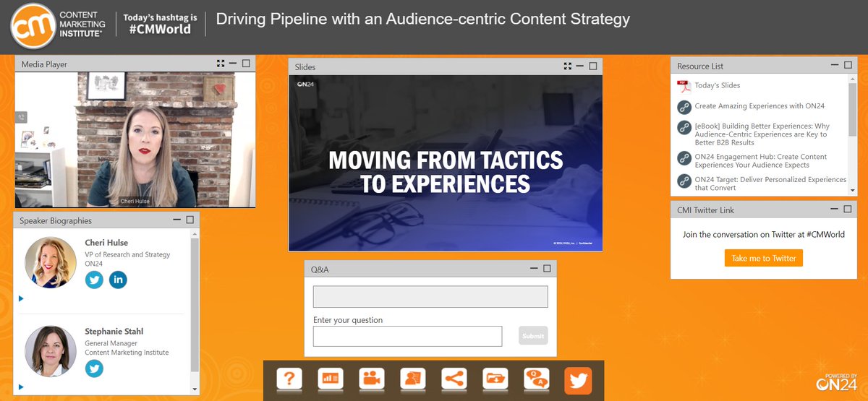
Task: Click the Submit button in Q&A
Action: click(x=533, y=335)
